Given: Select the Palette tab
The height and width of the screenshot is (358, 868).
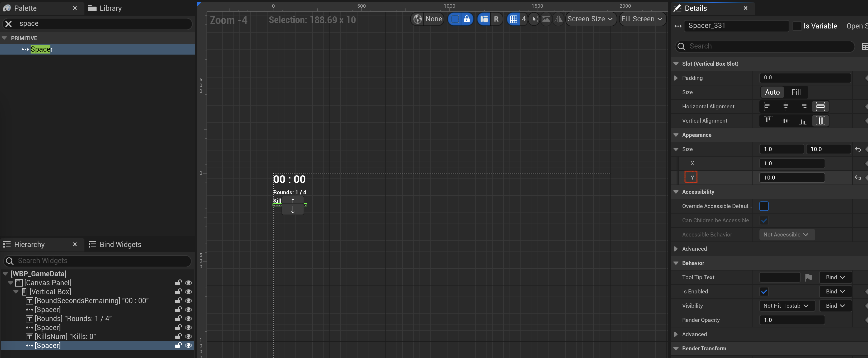Looking at the screenshot, I should click(25, 8).
